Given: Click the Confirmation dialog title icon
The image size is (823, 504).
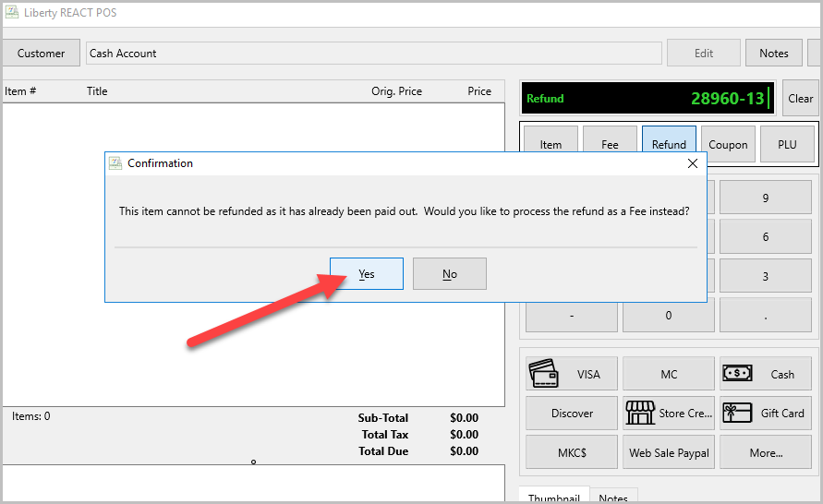Looking at the screenshot, I should click(115, 163).
